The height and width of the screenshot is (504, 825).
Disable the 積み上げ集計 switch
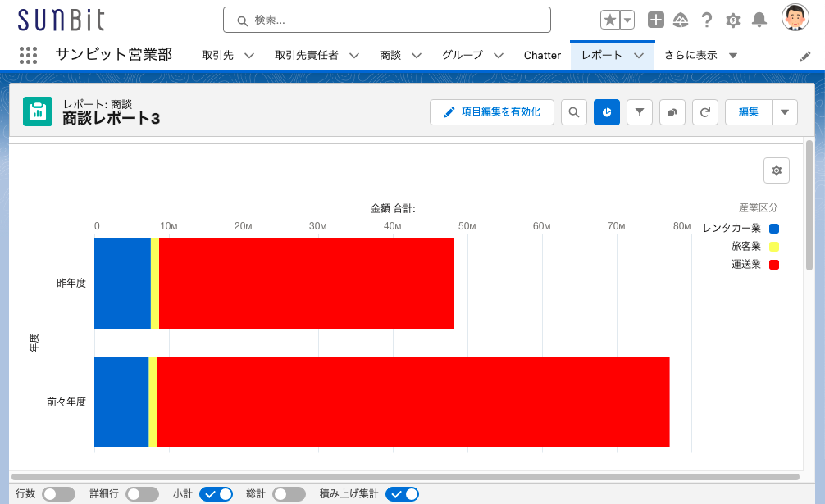(x=402, y=494)
